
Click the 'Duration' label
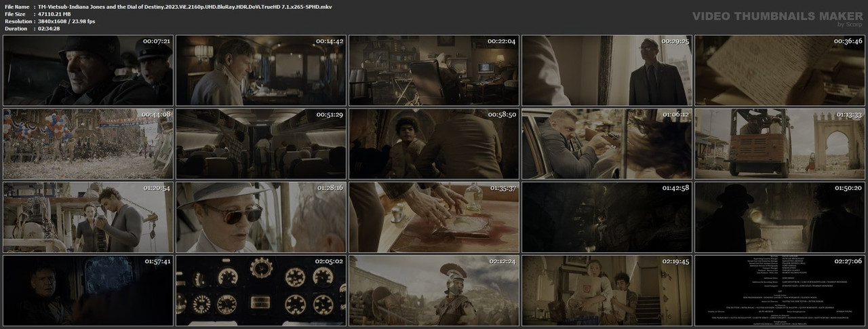coord(16,28)
